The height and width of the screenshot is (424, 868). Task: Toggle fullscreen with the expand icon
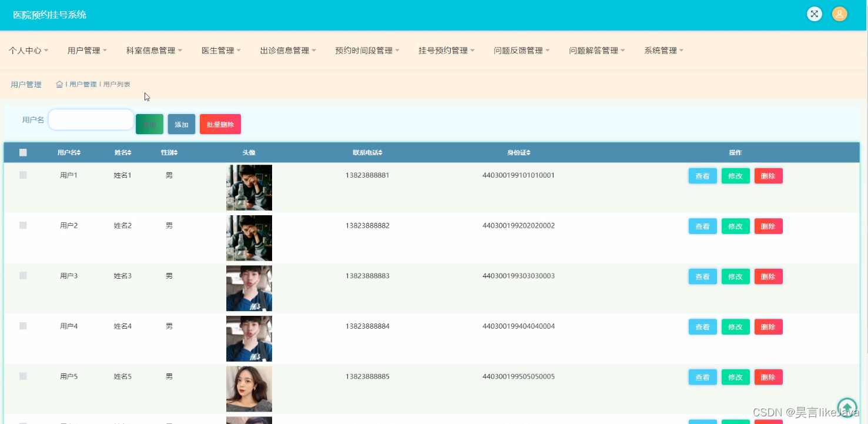click(814, 14)
